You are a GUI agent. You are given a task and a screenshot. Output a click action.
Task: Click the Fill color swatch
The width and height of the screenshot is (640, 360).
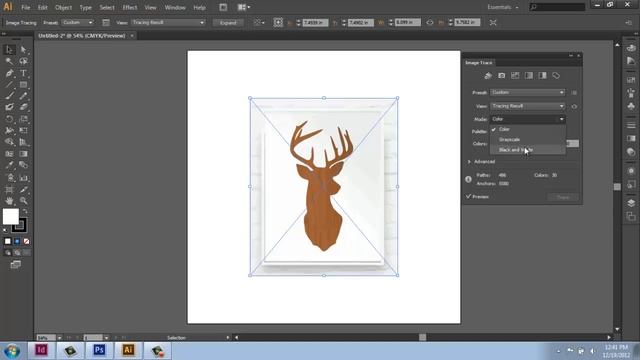pyautogui.click(x=10, y=216)
